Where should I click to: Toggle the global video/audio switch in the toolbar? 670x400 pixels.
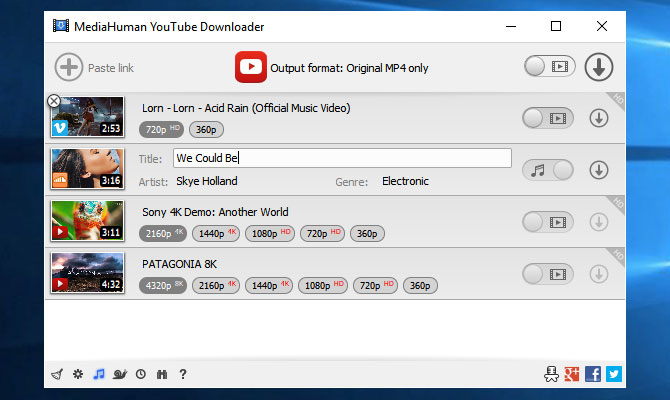point(550,66)
